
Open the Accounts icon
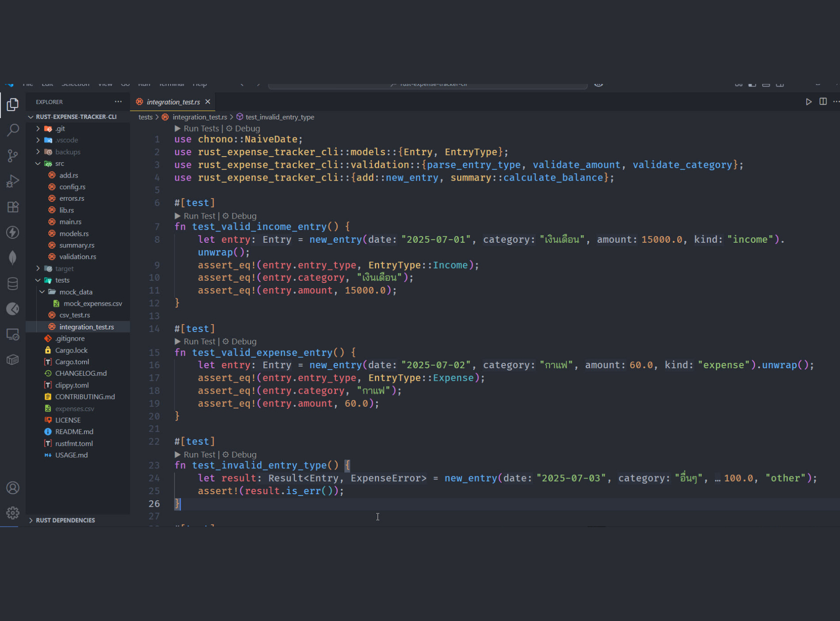13,488
